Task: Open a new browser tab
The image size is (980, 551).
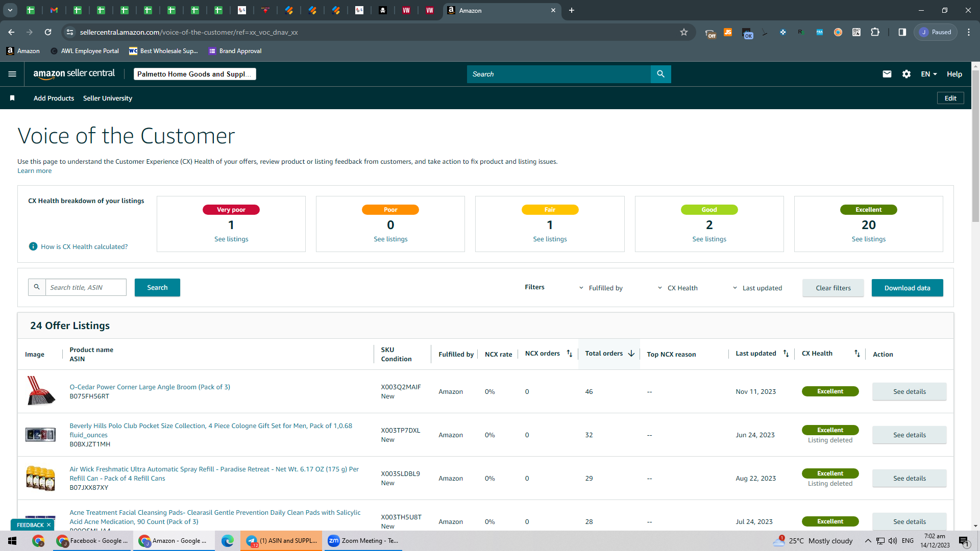Action: coord(572,10)
